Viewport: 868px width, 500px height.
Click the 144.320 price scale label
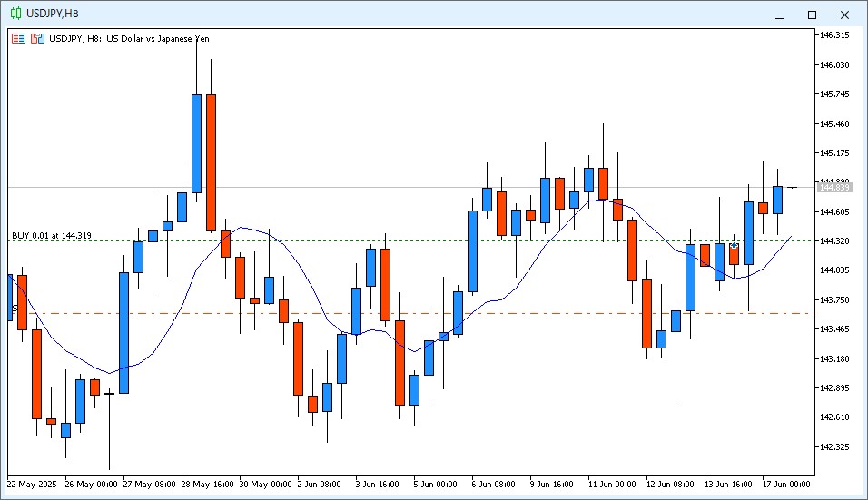(x=834, y=241)
